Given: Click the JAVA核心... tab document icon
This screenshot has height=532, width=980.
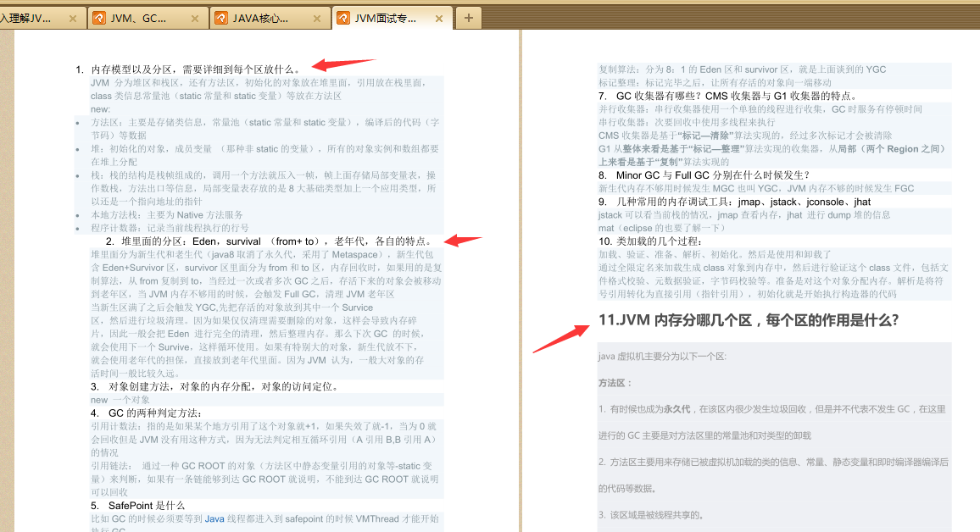Looking at the screenshot, I should (220, 18).
